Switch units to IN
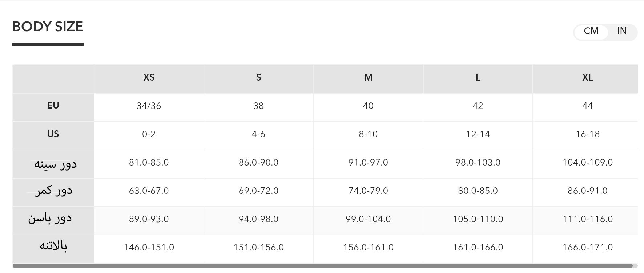 622,31
